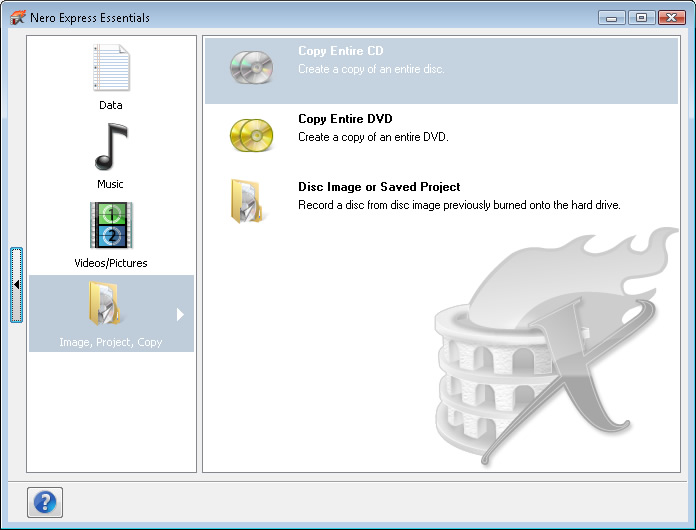Click the Videos/Pictures category label
This screenshot has width=696, height=530.
click(x=111, y=263)
